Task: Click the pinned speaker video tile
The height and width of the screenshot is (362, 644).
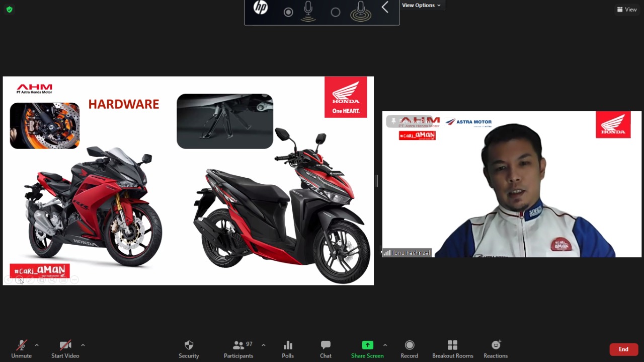Action: click(512, 184)
